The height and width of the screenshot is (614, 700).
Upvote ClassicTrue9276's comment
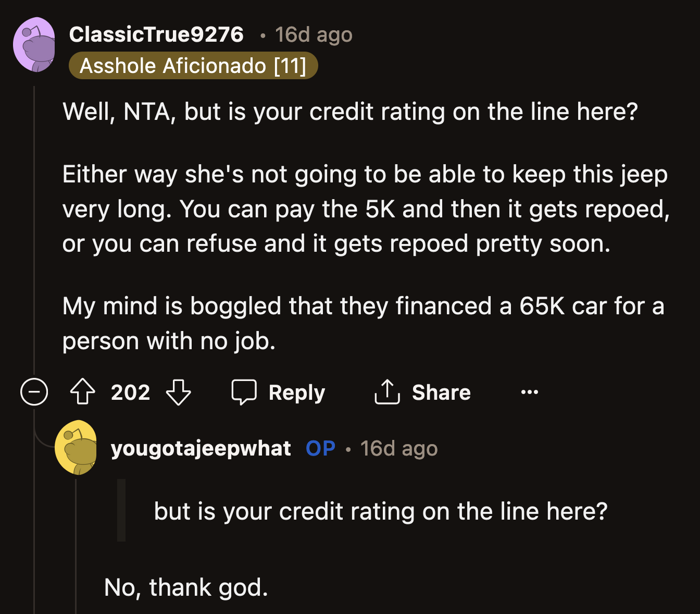tap(82, 392)
